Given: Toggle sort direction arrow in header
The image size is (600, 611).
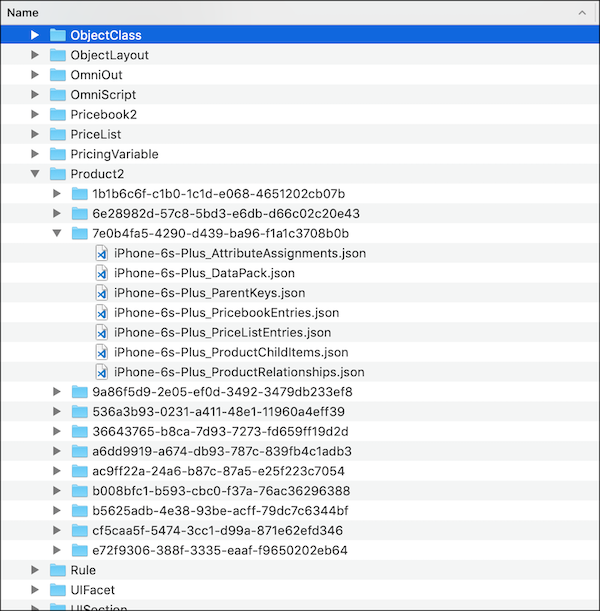Looking at the screenshot, I should point(582,13).
